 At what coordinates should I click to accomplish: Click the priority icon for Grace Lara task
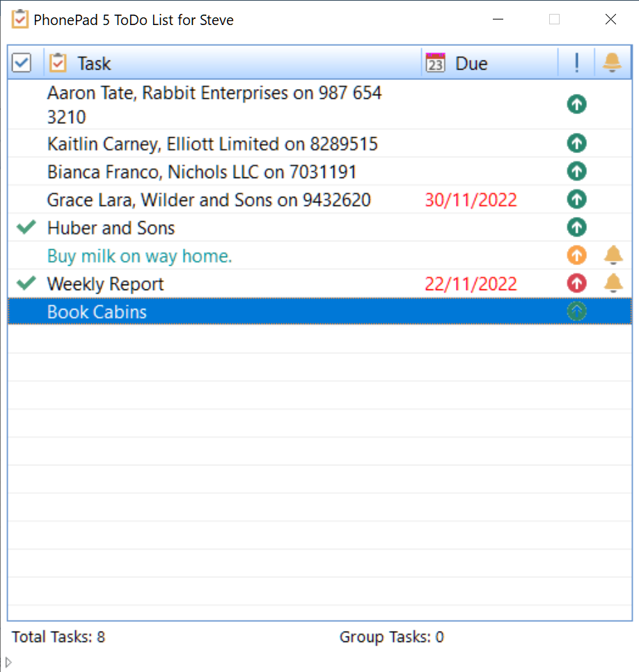[577, 199]
